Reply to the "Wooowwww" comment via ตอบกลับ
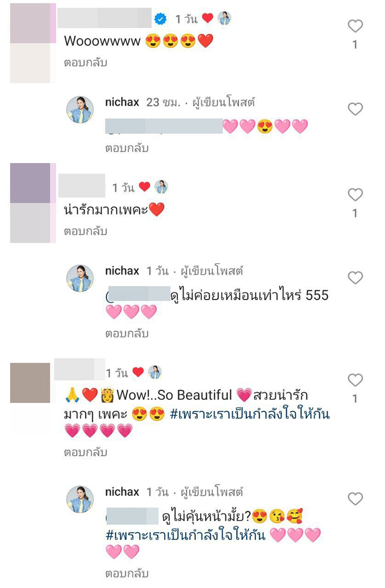The image size is (385, 588). [x=85, y=63]
